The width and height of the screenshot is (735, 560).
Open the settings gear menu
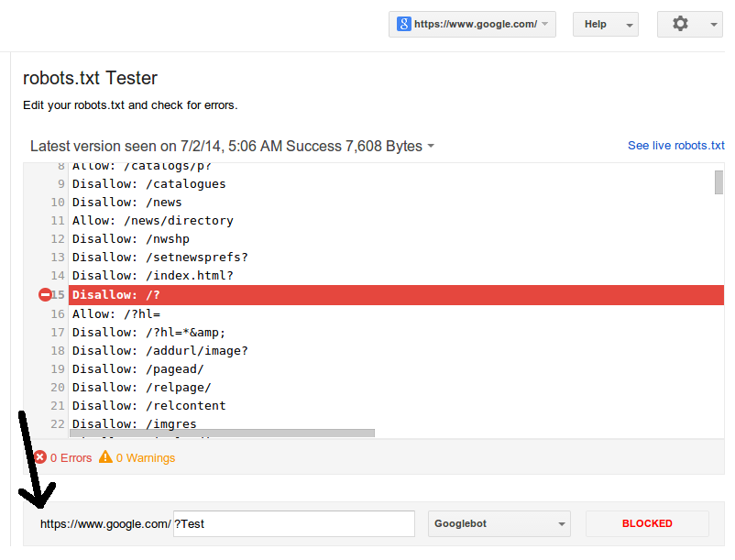(x=680, y=24)
